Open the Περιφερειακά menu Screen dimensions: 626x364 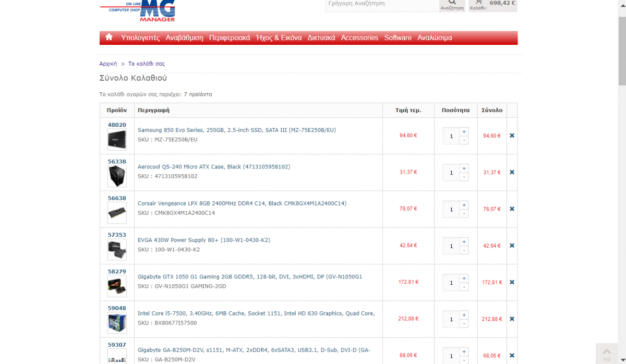point(230,38)
